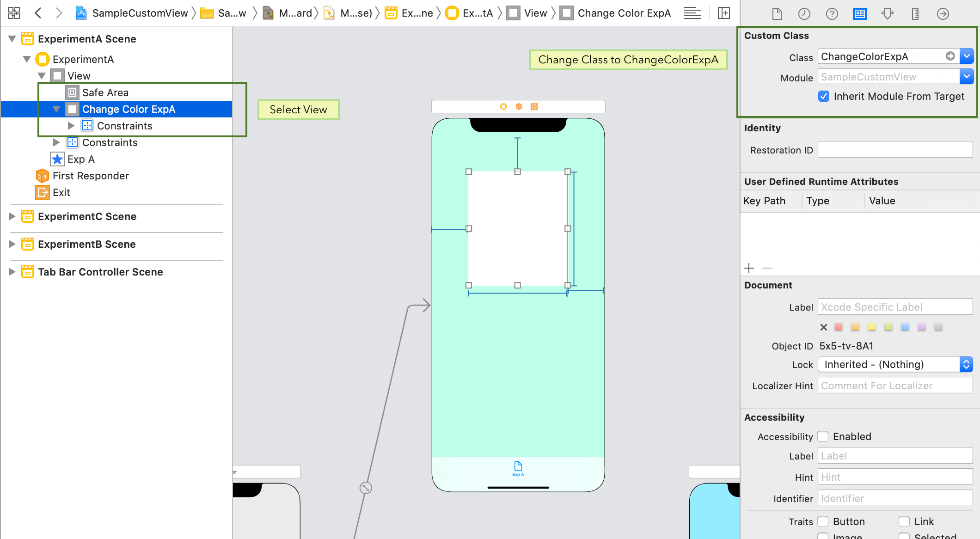Open the History inspector
The height and width of the screenshot is (539, 980).
pos(804,13)
